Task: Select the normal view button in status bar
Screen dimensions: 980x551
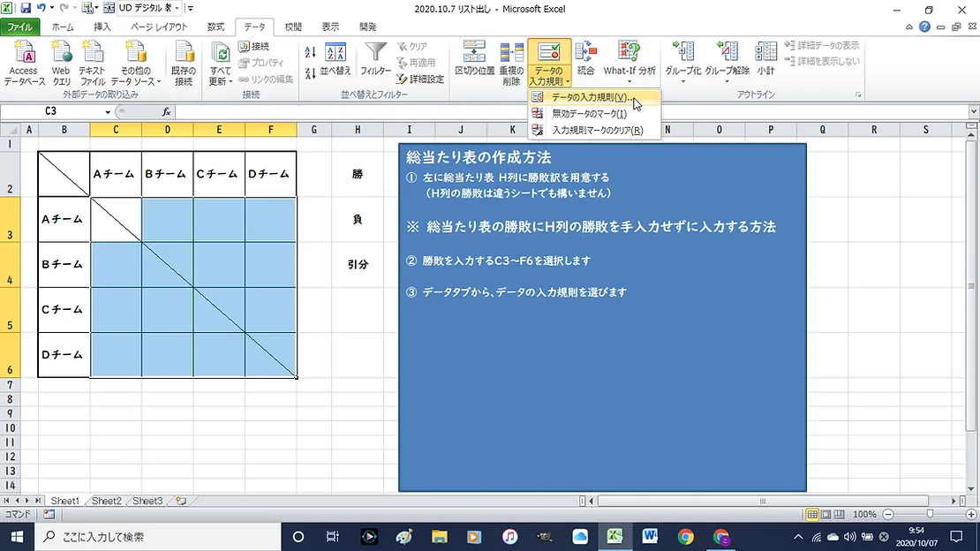Action: [812, 514]
